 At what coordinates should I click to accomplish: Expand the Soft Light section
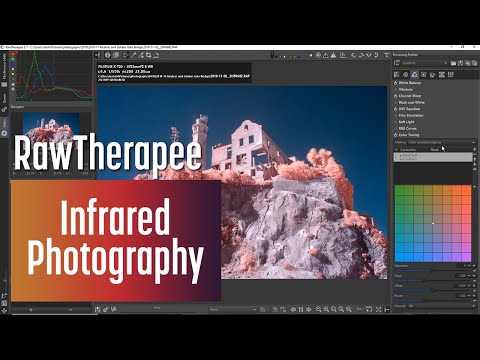click(406, 122)
